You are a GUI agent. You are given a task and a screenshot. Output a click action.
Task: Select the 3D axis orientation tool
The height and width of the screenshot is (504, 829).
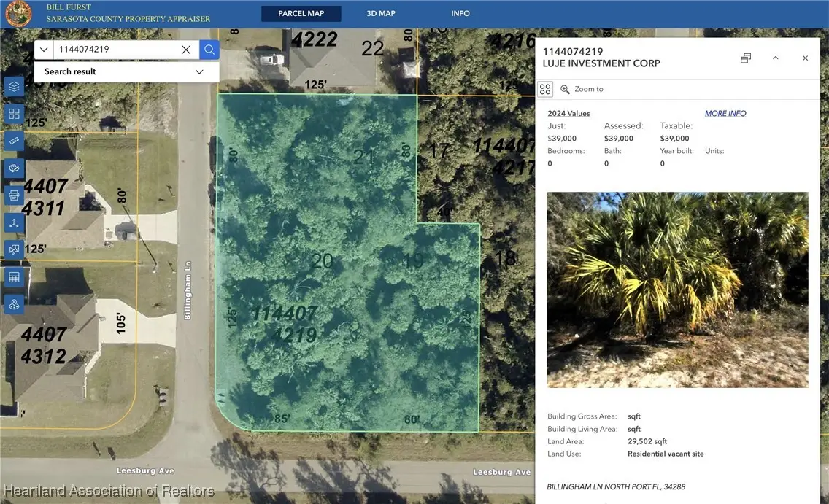[x=14, y=222]
